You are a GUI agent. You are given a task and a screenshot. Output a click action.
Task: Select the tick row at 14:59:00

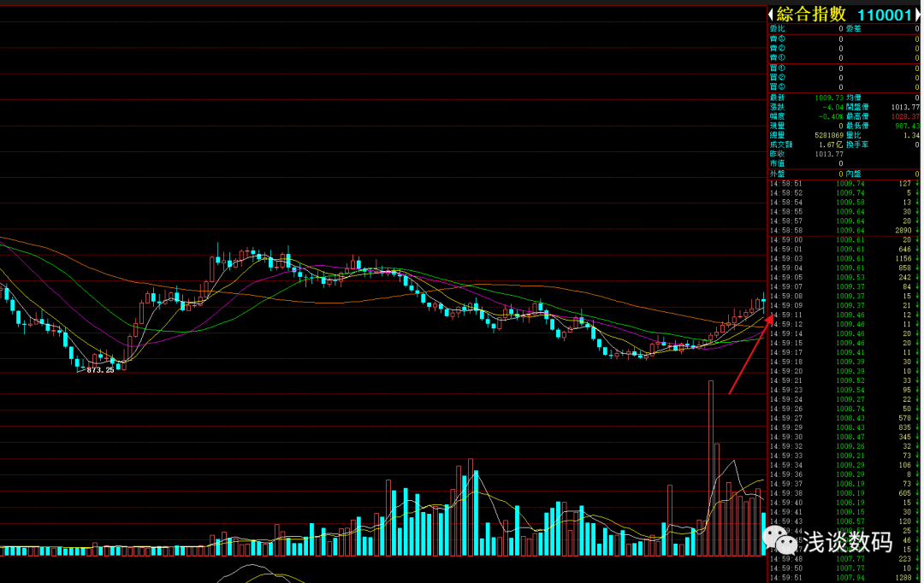point(844,240)
